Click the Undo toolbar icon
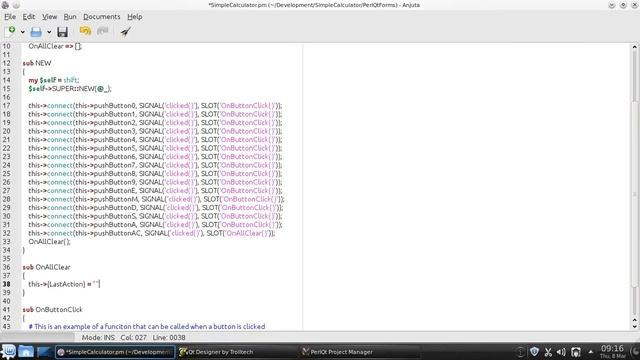Viewport: 640px width, 360px height. [85, 31]
